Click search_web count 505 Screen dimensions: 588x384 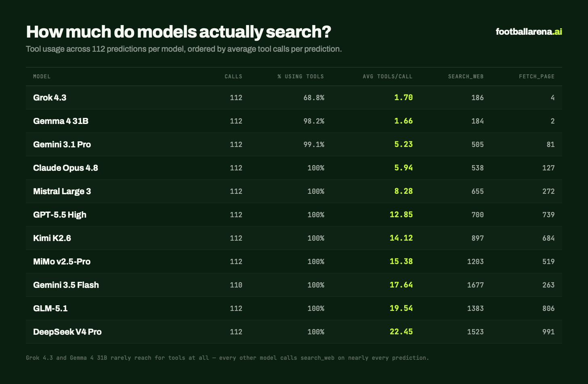tap(478, 145)
